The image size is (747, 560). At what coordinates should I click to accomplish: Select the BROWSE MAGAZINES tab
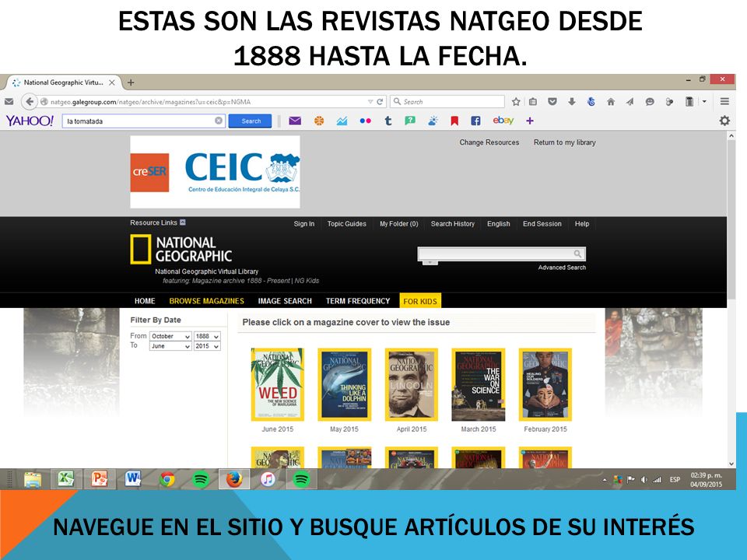(x=207, y=301)
